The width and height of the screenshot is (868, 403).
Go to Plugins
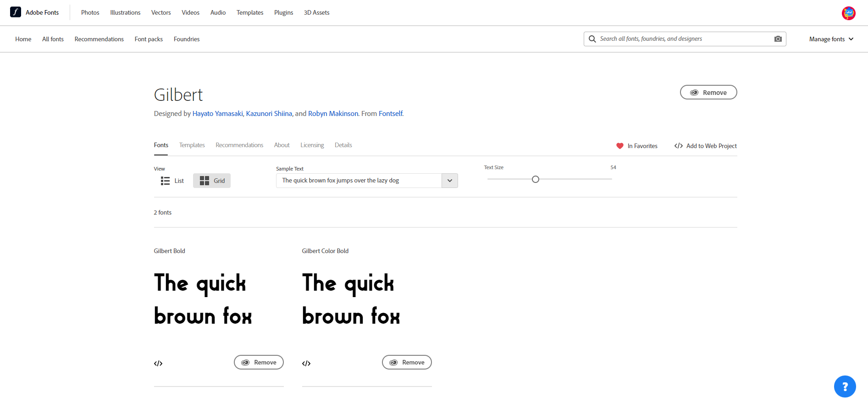pyautogui.click(x=283, y=12)
